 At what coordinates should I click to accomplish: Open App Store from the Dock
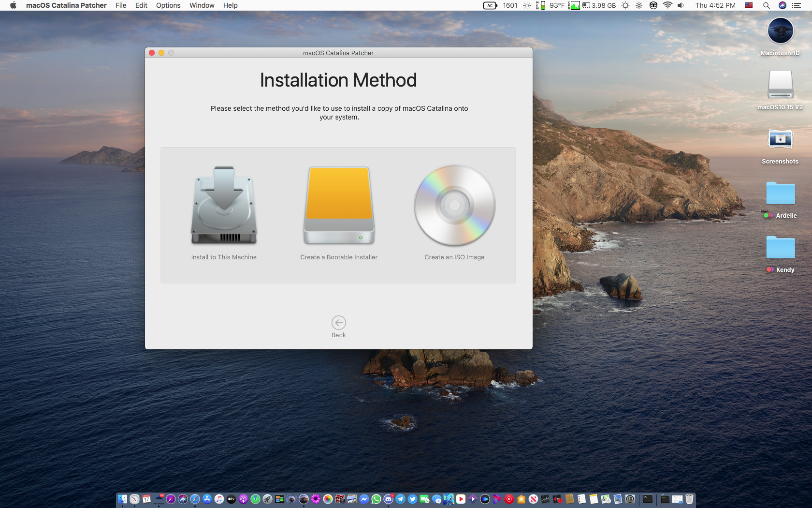pyautogui.click(x=207, y=499)
